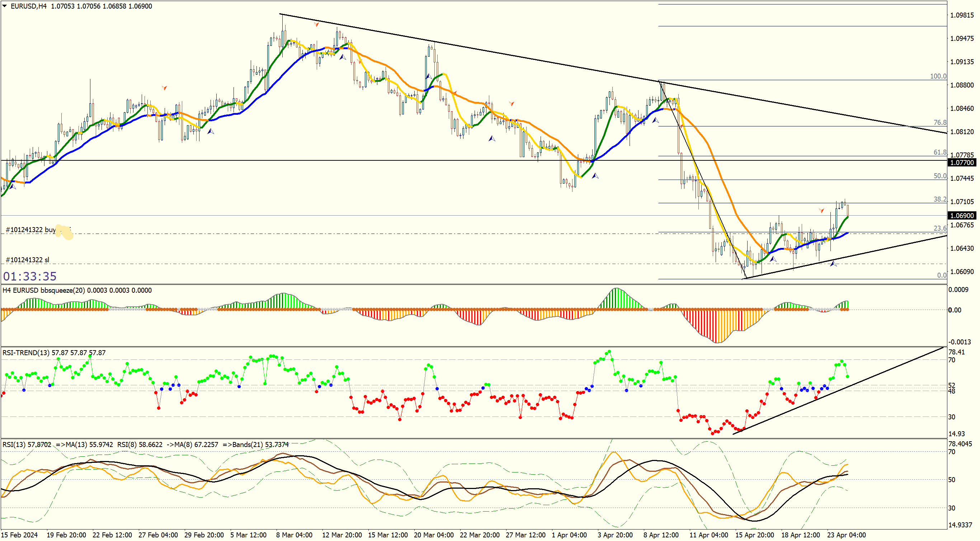This screenshot has height=541, width=980.
Task: Click the blue arrow below the 29 Feb candles
Action: tap(210, 131)
